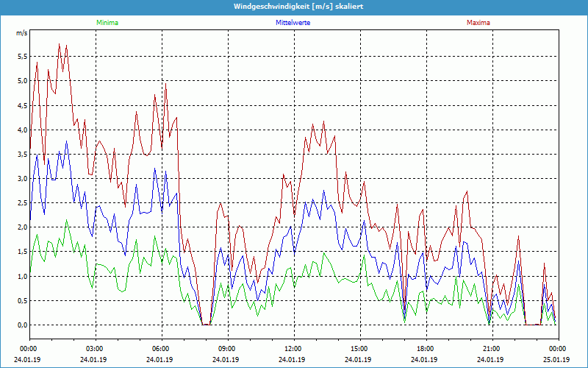Click the '2,0' y-axis value
The width and height of the screenshot is (588, 368).
pos(23,227)
